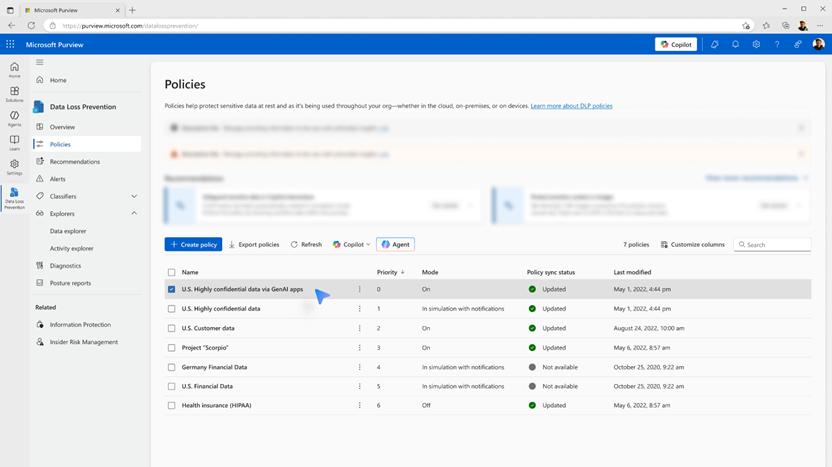
Task: Sort by the Priority column header
Action: 391,272
